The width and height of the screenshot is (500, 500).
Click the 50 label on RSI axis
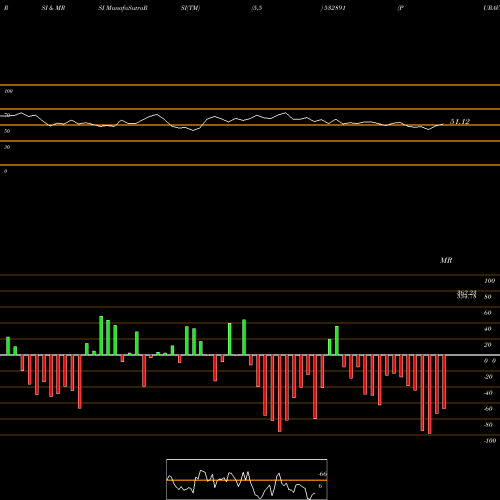point(7,131)
